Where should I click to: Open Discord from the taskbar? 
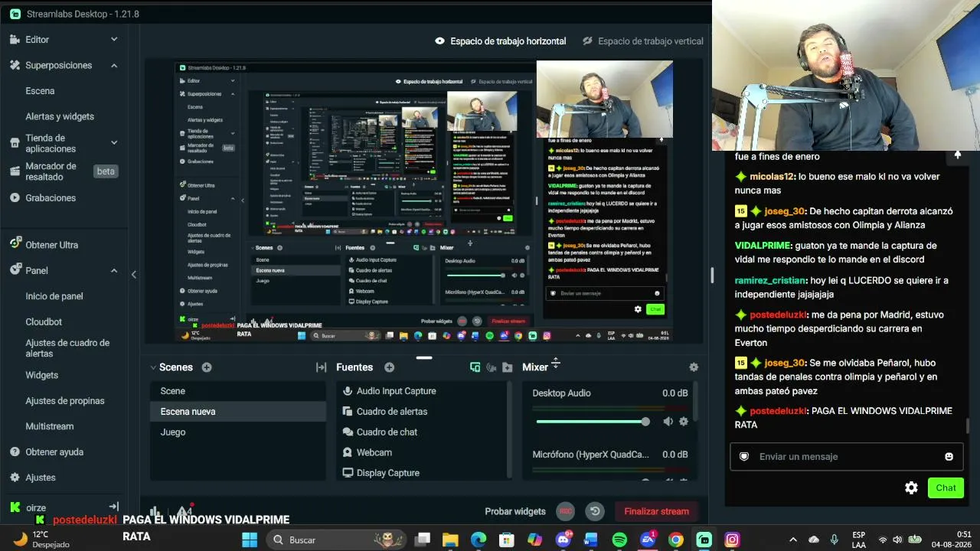click(563, 540)
